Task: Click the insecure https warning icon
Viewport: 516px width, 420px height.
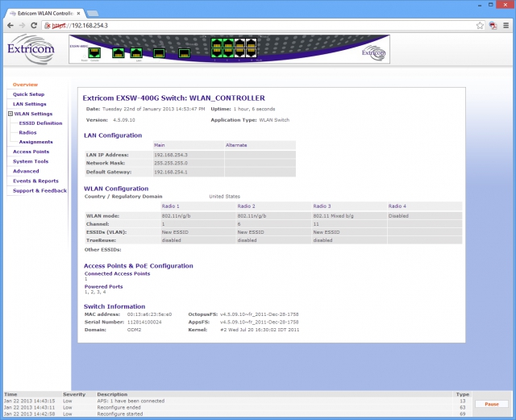Action: tap(48, 25)
